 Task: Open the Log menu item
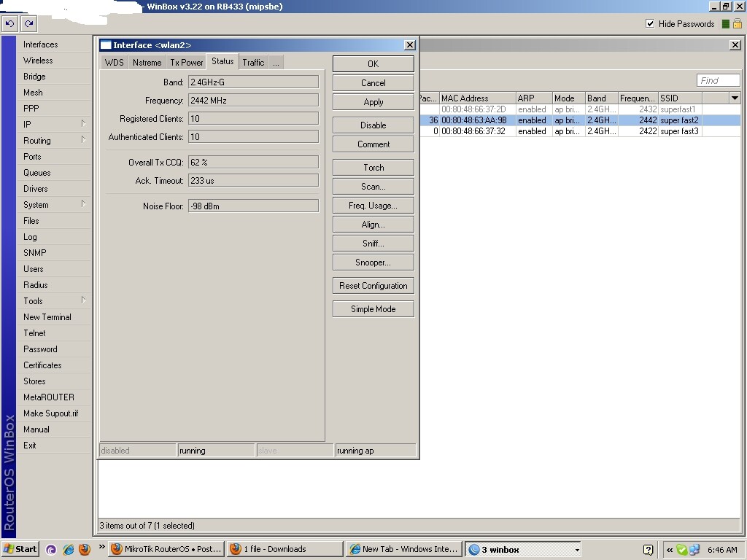coord(30,237)
